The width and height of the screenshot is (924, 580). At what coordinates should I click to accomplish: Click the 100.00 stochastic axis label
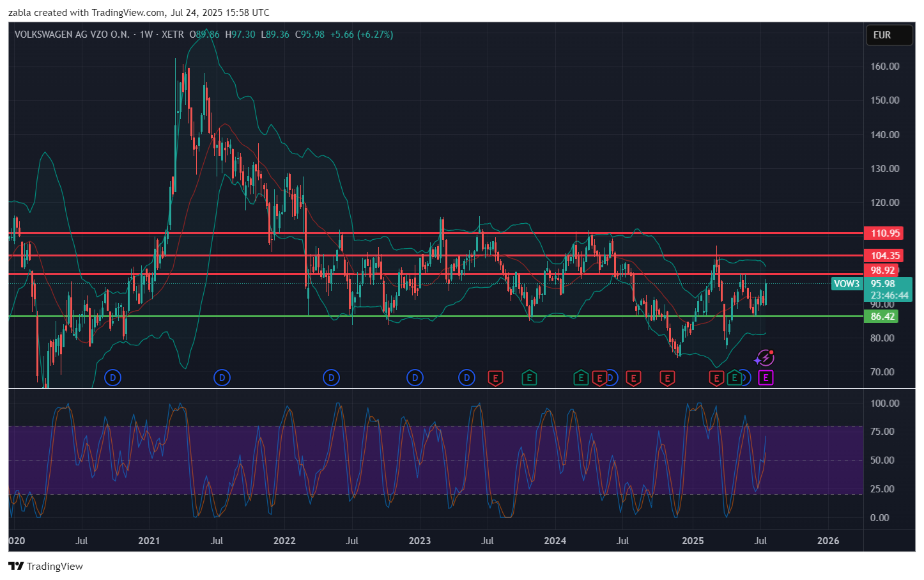coord(885,404)
